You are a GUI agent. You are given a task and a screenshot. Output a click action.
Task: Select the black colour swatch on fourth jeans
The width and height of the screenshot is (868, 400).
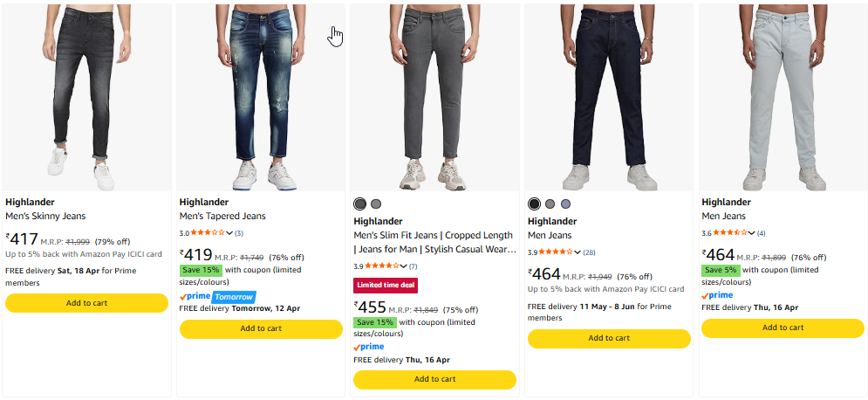point(535,203)
